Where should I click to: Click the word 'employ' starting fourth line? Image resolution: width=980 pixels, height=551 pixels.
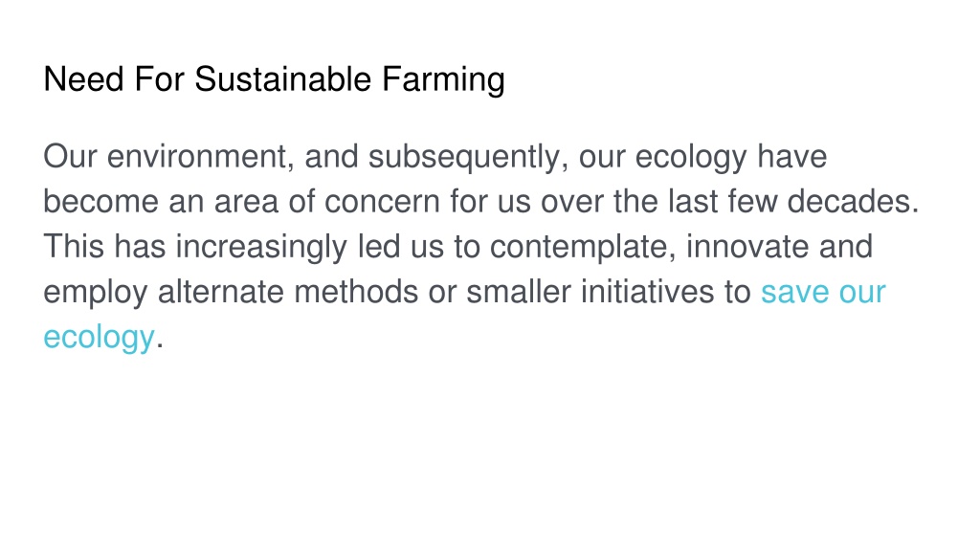(96, 293)
